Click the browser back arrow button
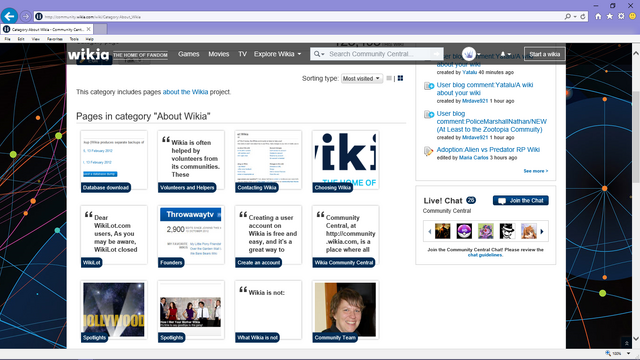 9,16
